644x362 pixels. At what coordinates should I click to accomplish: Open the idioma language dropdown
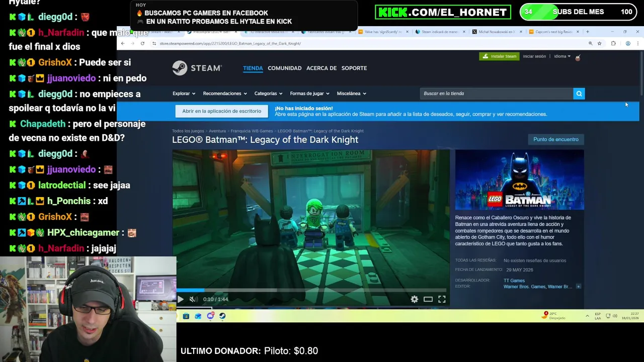(x=562, y=56)
